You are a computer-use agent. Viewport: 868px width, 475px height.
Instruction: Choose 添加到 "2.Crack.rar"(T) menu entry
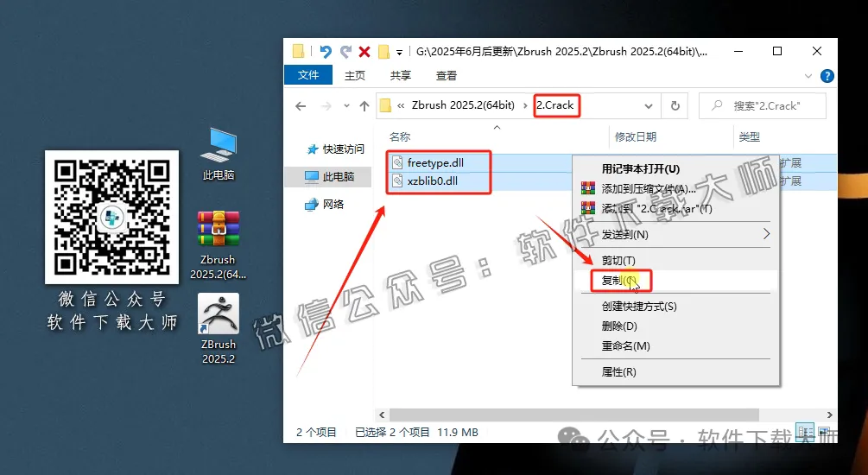coord(676,209)
